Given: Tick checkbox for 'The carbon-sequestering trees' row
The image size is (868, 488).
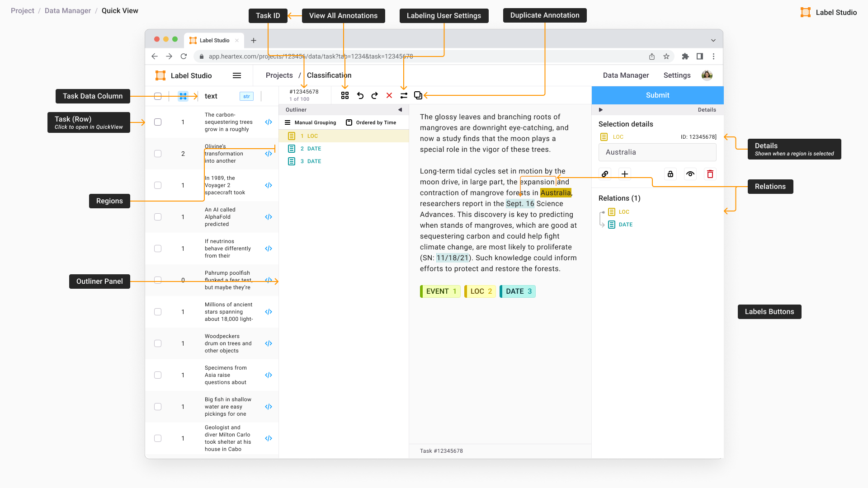Looking at the screenshot, I should point(158,122).
